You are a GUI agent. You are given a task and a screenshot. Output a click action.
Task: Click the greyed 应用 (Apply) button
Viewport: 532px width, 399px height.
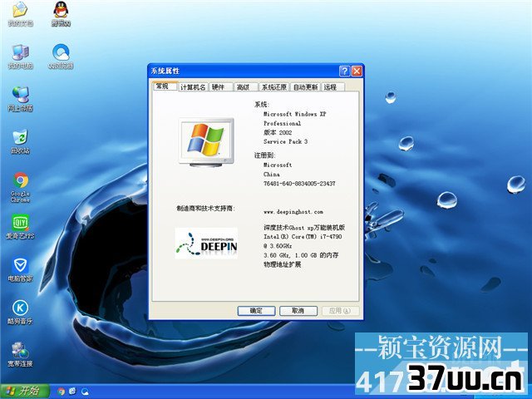[340, 311]
